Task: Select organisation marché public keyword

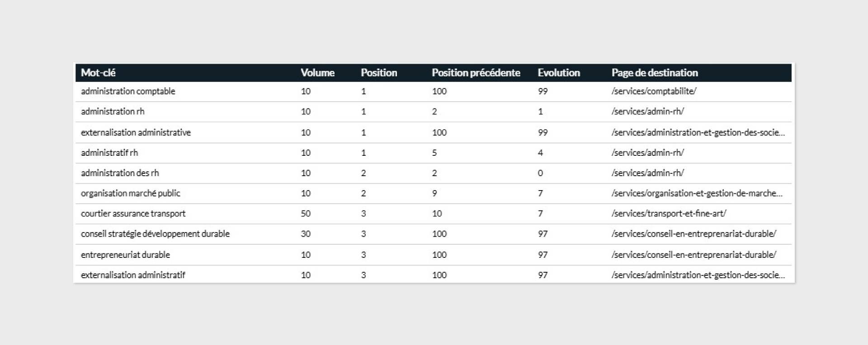Action: coord(130,193)
